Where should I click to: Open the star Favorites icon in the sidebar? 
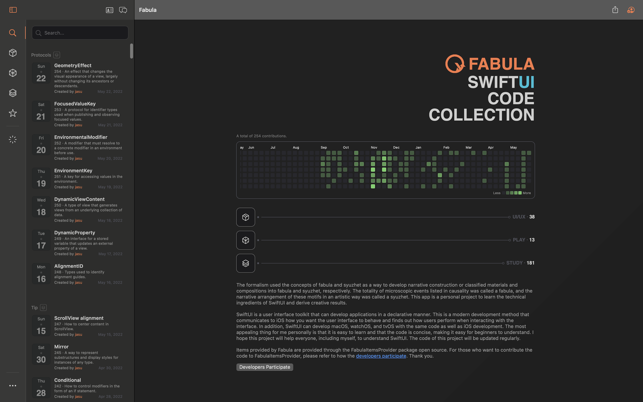pos(13,113)
